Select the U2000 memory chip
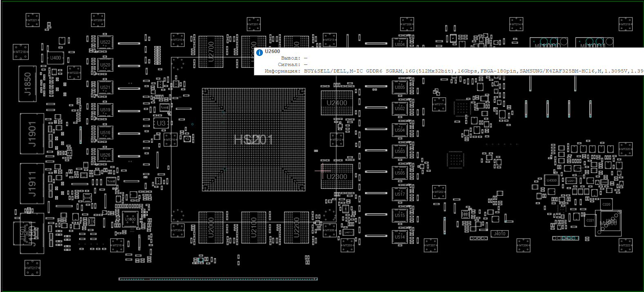644x292 pixels. (211, 228)
